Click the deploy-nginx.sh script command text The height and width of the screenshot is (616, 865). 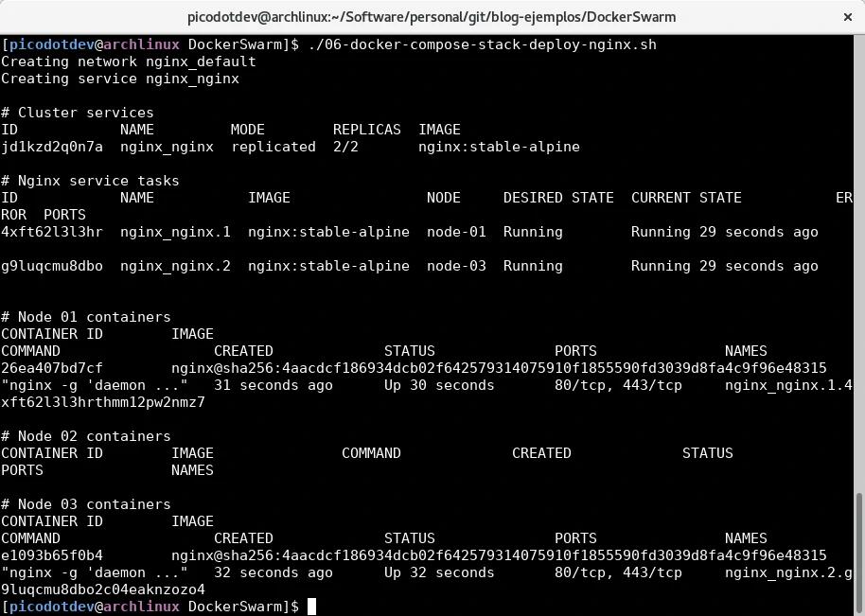pos(482,44)
